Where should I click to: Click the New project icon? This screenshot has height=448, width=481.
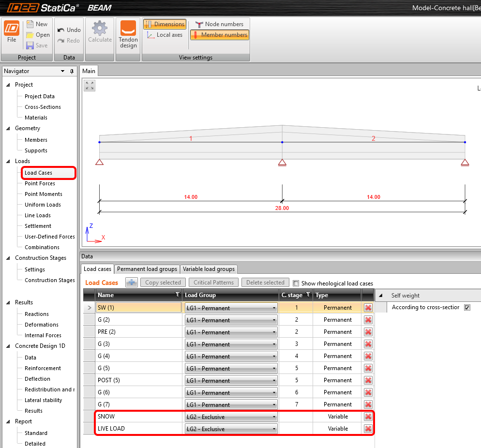click(30, 24)
